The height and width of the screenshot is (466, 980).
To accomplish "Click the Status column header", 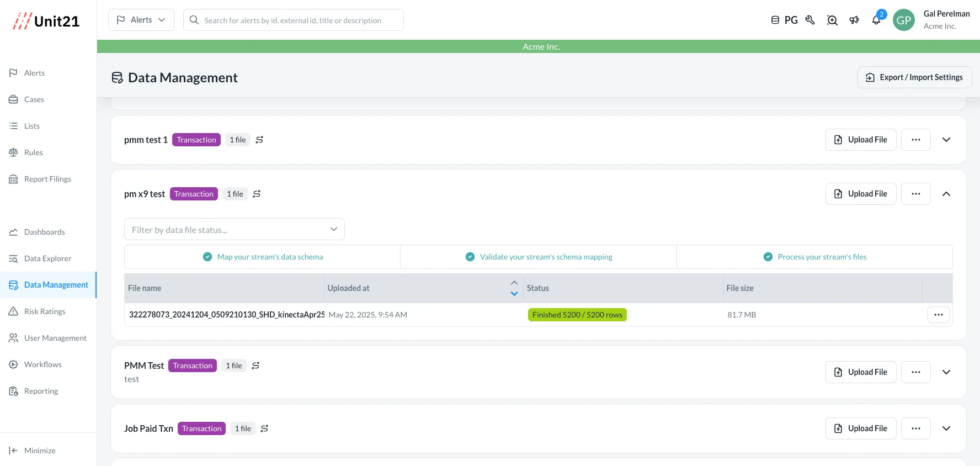I will 623,288.
